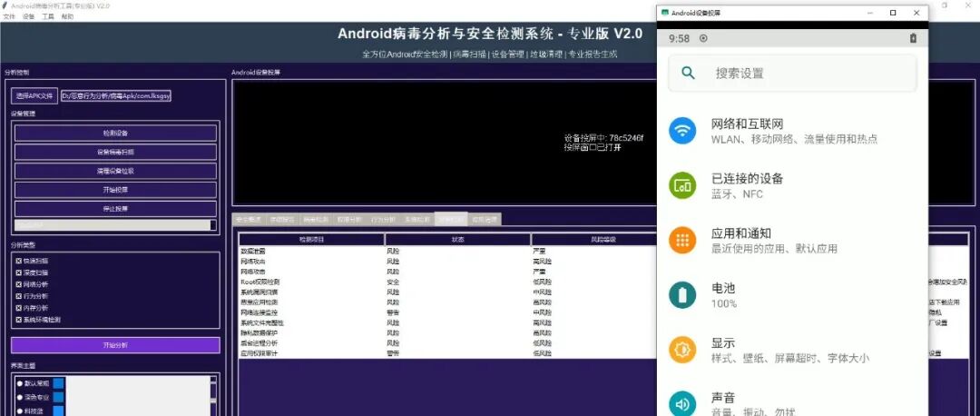Select the Root权限检测 row
980x416 pixels.
(447, 282)
